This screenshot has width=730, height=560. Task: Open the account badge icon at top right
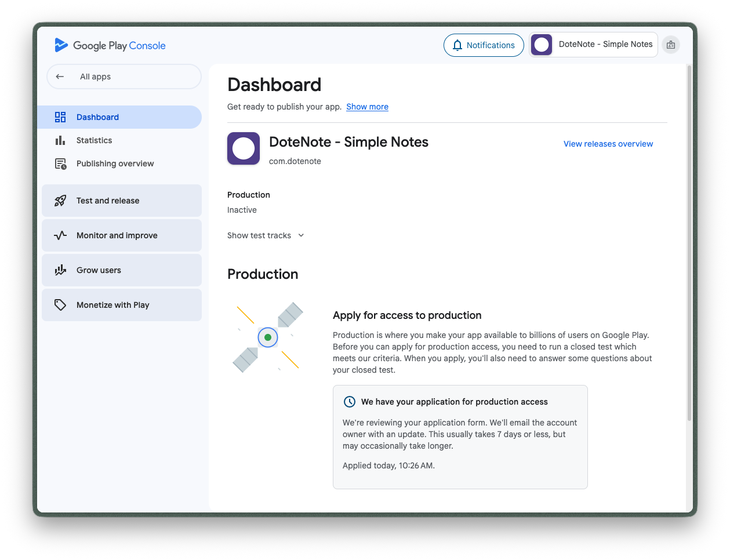tap(671, 45)
